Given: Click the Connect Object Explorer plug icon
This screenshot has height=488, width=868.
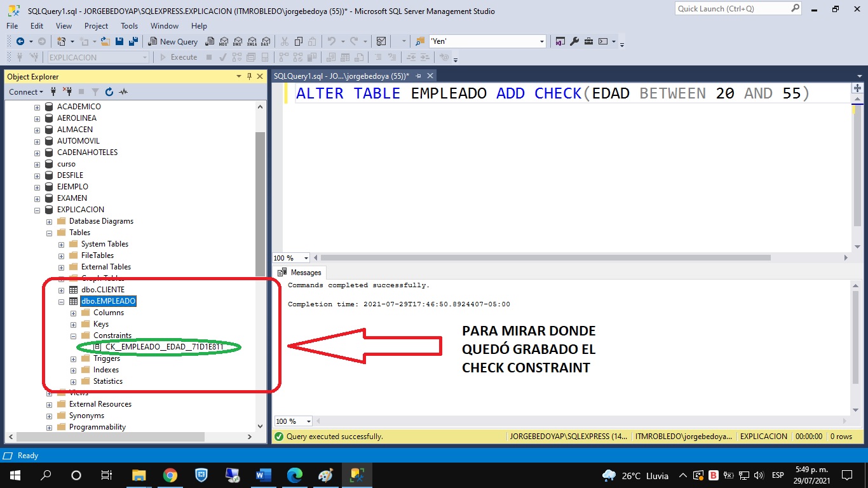Looking at the screenshot, I should [x=53, y=91].
